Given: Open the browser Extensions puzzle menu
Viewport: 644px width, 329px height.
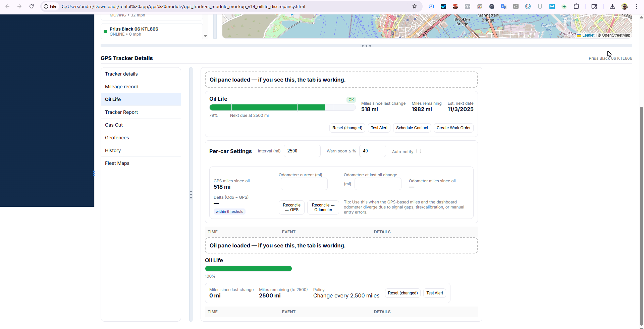Looking at the screenshot, I should click(x=576, y=6).
